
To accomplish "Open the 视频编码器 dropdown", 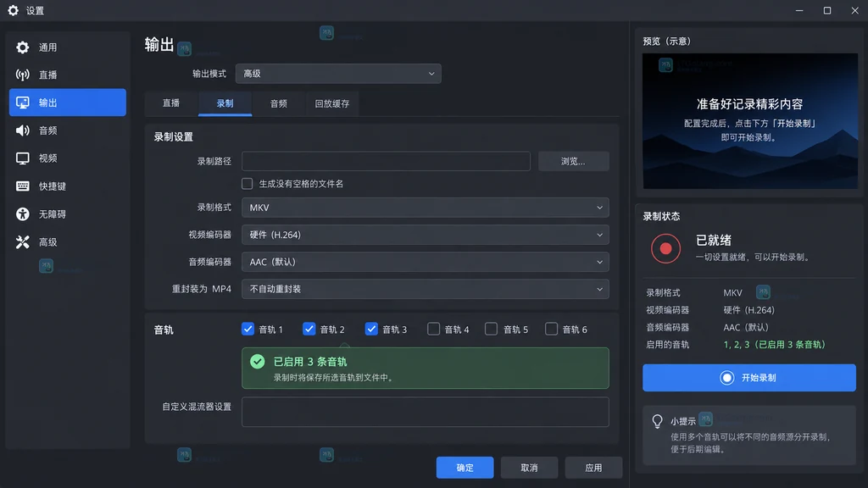I will (426, 235).
